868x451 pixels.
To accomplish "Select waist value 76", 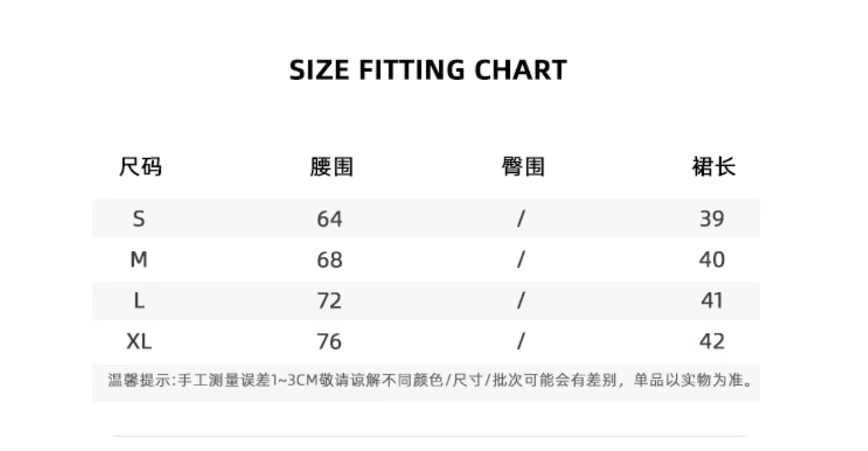I will pos(329,342).
